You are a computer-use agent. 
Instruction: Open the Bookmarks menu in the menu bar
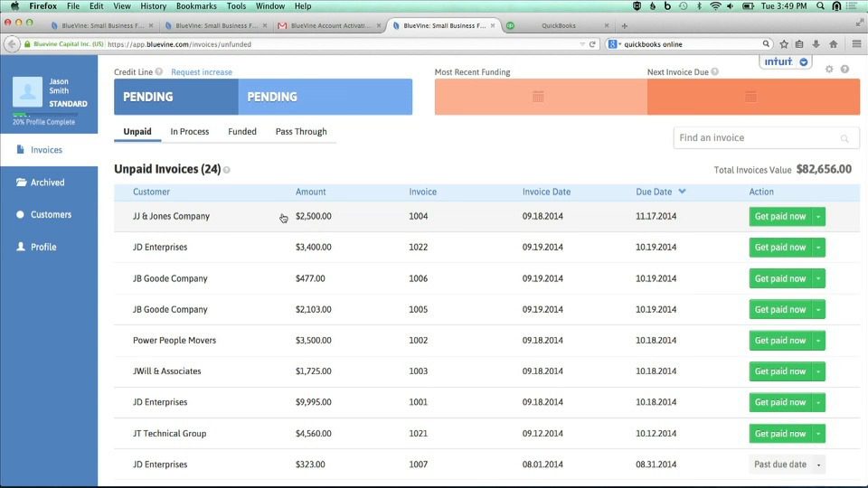point(196,6)
